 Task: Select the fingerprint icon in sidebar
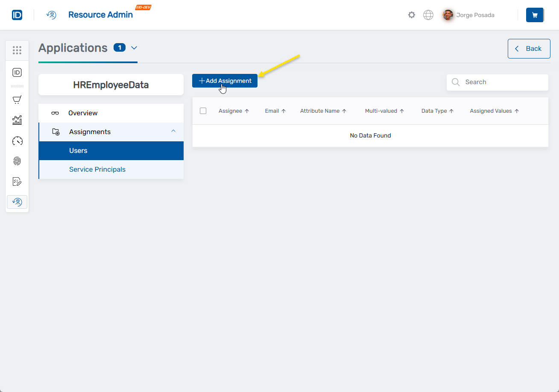(x=17, y=161)
